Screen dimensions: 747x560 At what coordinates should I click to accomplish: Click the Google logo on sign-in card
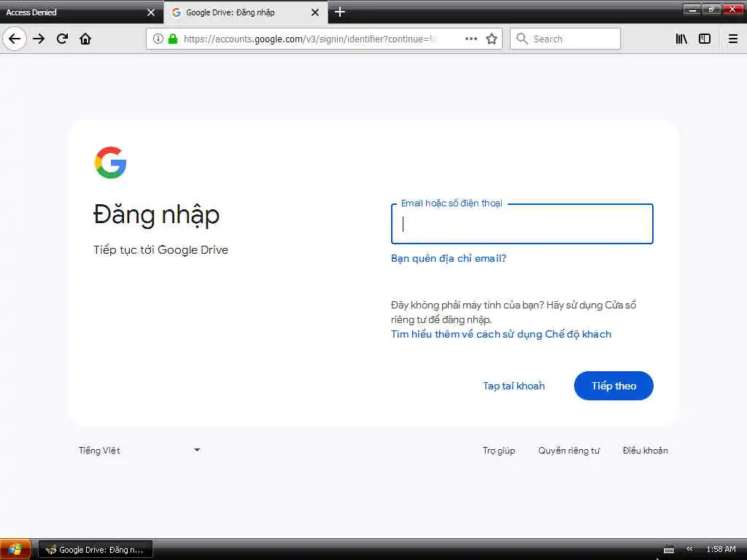(x=111, y=163)
